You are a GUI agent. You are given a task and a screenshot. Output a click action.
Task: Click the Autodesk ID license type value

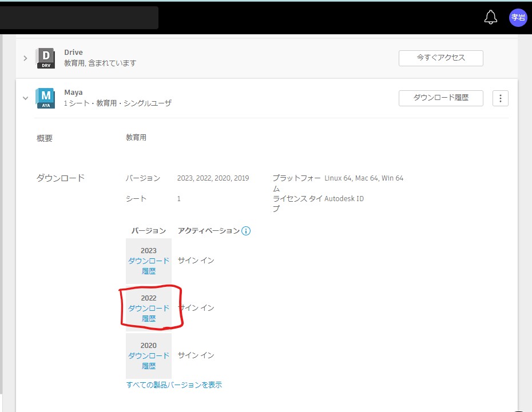tap(344, 198)
